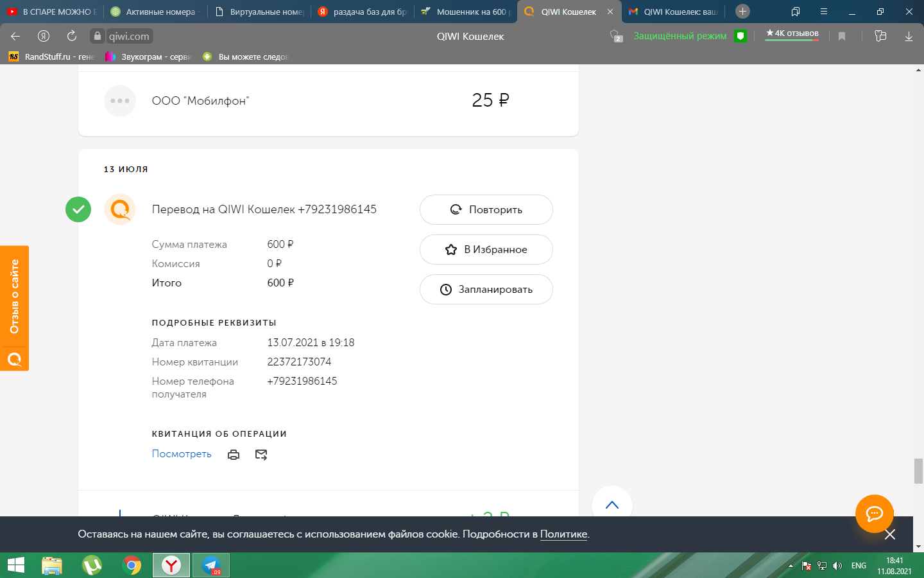924x578 pixels.
Task: Click the 25 ₽ amount for Мобилфон
Action: (x=490, y=100)
